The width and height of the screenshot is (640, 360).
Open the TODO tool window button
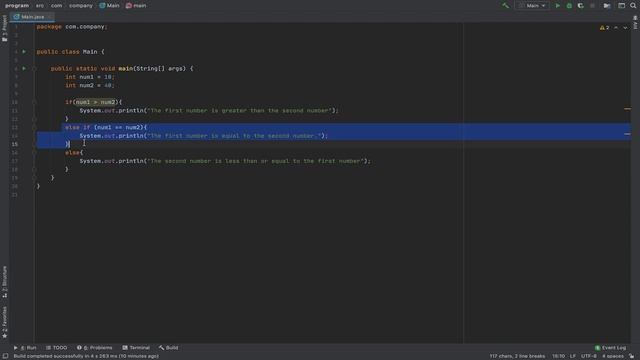56,348
